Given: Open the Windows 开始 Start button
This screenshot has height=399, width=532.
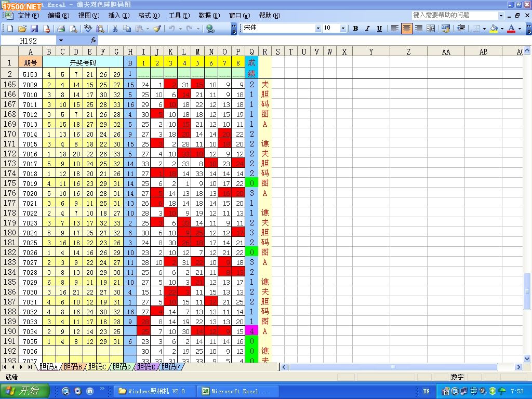Looking at the screenshot, I should 25,391.
